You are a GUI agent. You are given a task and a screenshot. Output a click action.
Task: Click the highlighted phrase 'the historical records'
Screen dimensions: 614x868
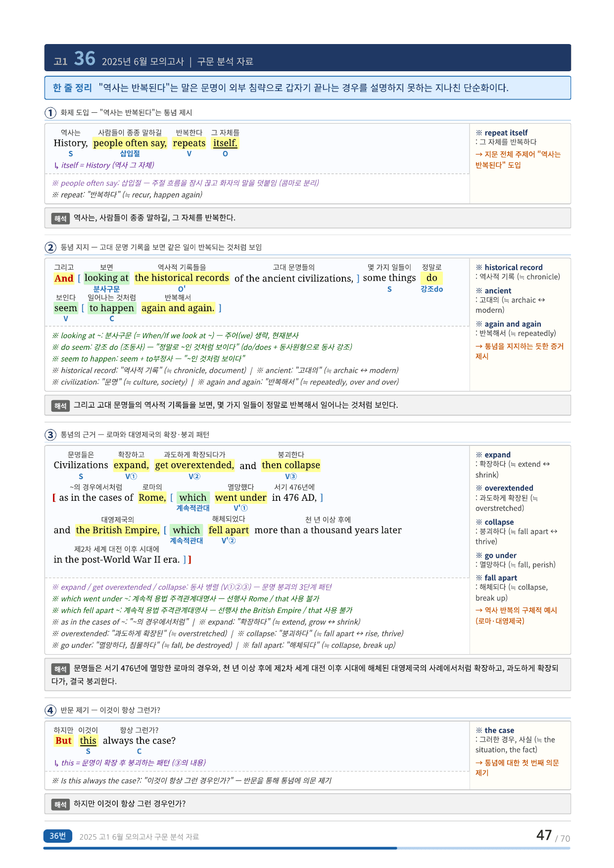182,278
